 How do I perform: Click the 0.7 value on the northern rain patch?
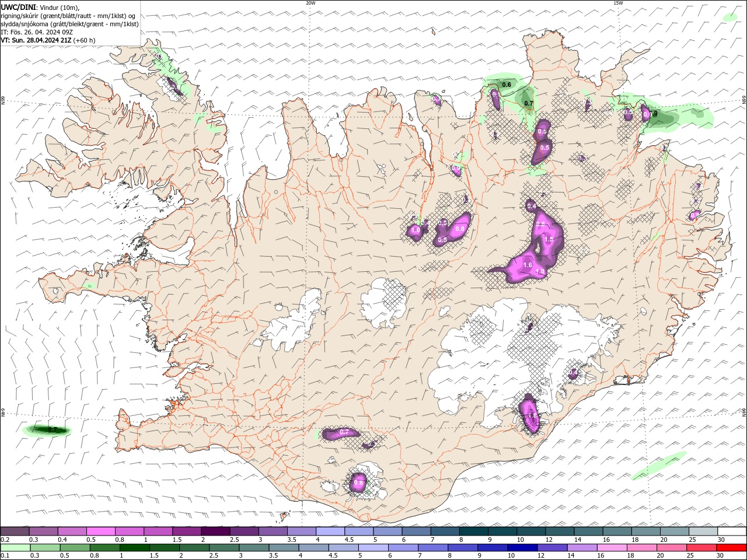pos(529,103)
